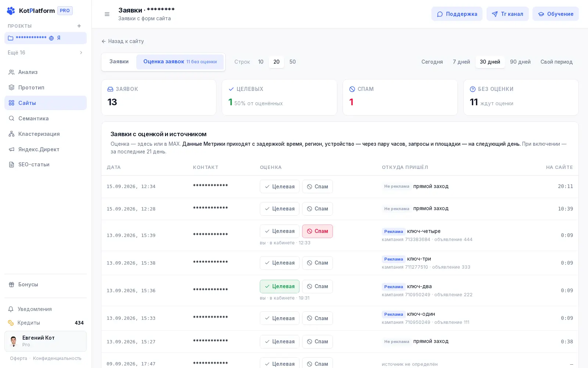Click the PRO plan badge
This screenshot has width=588, height=368.
65,11
